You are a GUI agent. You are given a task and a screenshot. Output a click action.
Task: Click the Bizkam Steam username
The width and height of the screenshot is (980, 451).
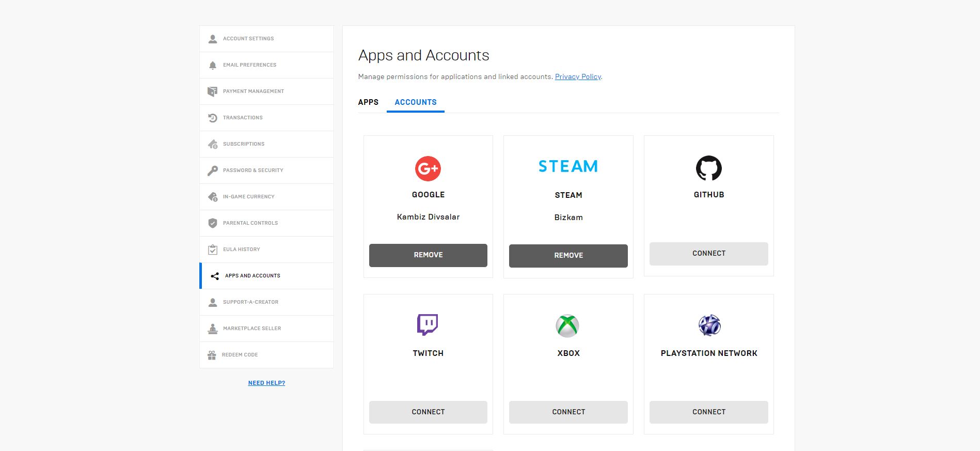568,217
